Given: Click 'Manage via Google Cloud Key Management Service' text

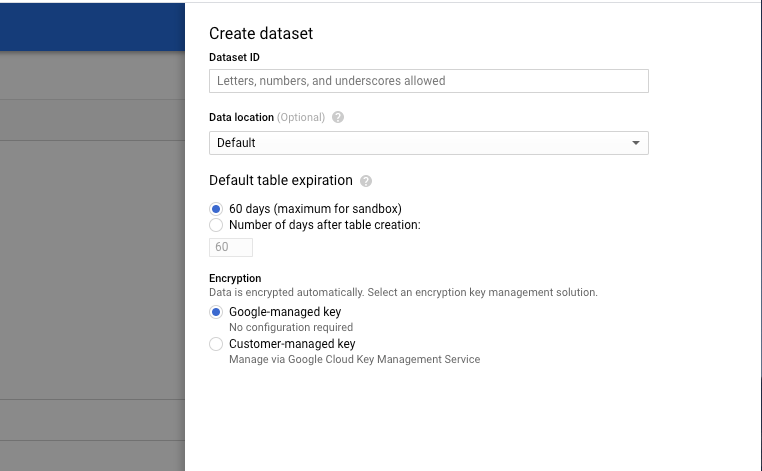Looking at the screenshot, I should point(354,359).
